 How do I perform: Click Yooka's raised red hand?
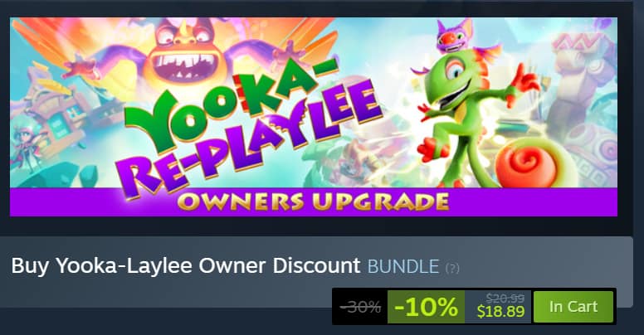point(527,78)
